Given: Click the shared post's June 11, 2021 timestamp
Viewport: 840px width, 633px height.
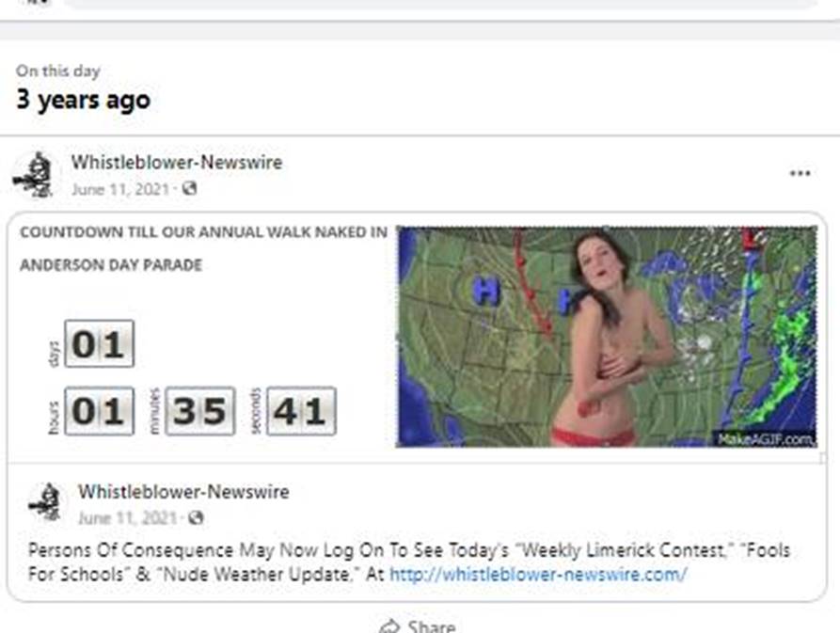Looking at the screenshot, I should point(127,517).
